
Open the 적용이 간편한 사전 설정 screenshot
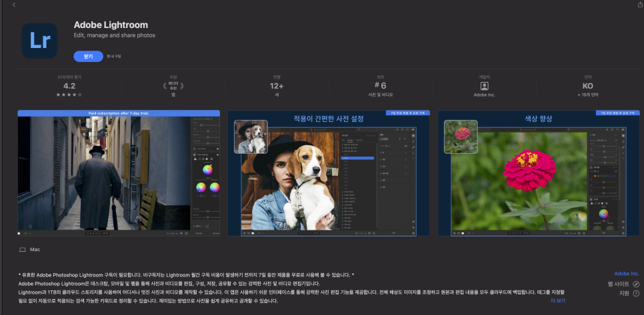329,172
